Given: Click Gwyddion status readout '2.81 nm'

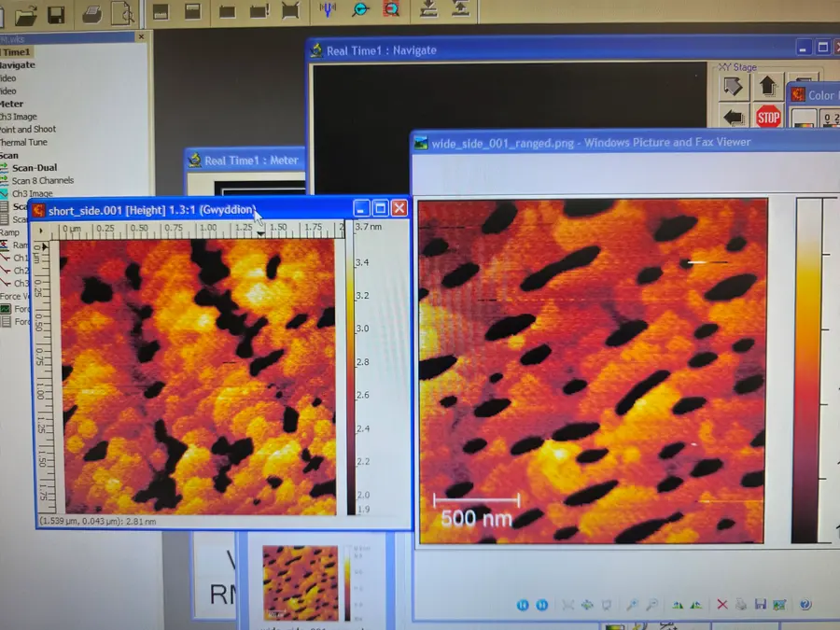Looking at the screenshot, I should point(141,521).
